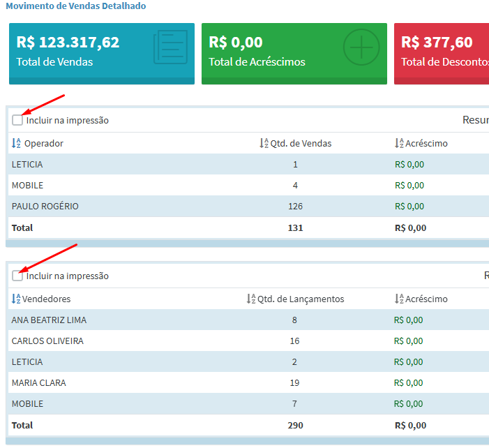Click sort icon beside Vendedores column header
The width and height of the screenshot is (489, 448).
16,299
